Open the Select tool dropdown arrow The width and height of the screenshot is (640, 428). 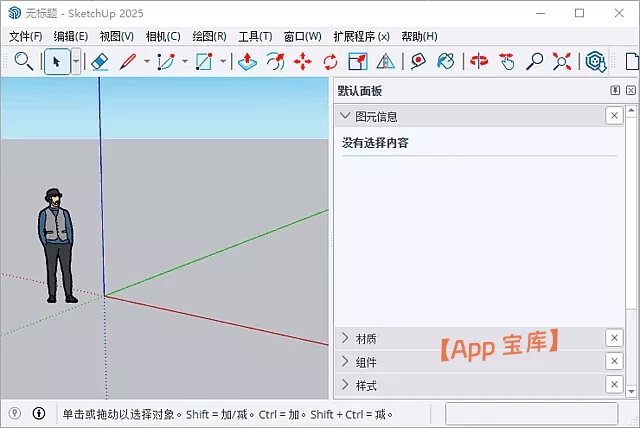point(76,62)
